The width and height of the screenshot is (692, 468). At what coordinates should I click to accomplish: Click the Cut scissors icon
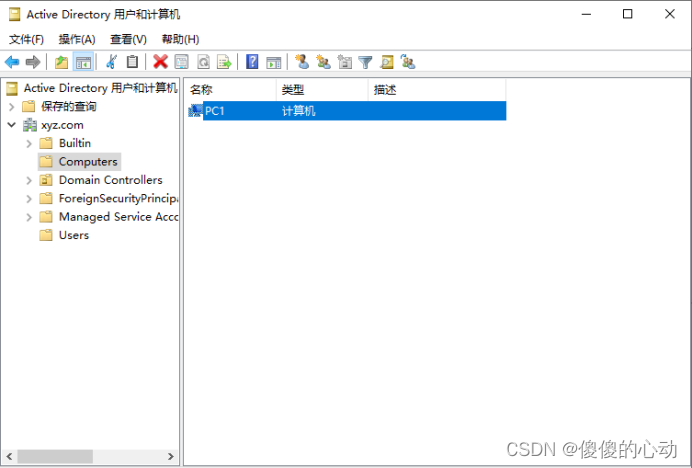112,62
